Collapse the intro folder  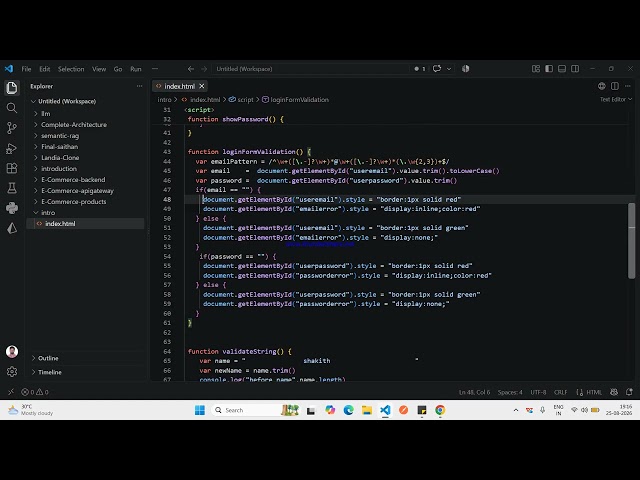tap(86, 213)
